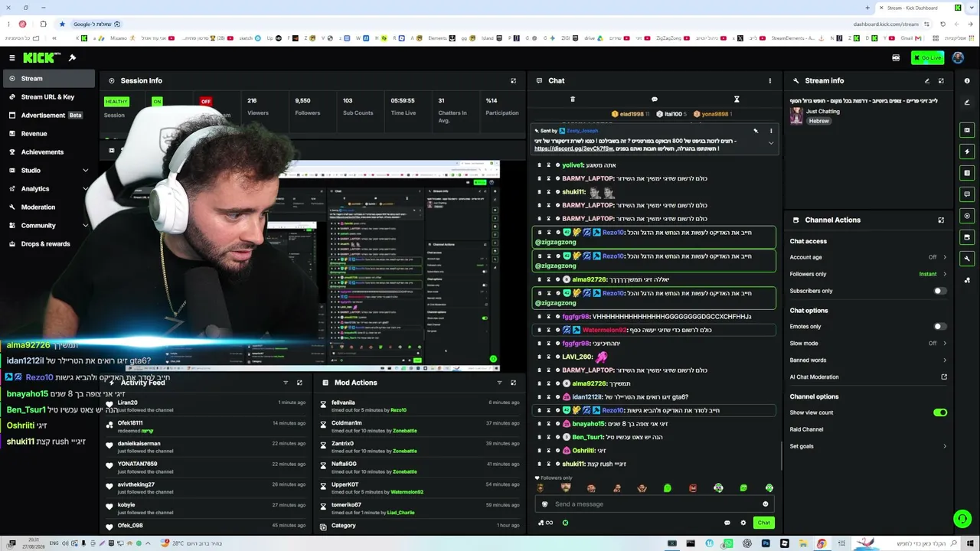Expand the Mod Actions panel to fullscreen

click(513, 383)
